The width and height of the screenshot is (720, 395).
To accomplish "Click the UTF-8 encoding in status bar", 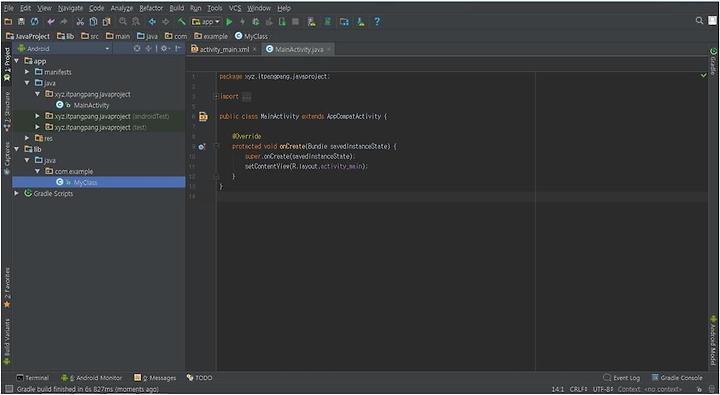I will point(602,389).
